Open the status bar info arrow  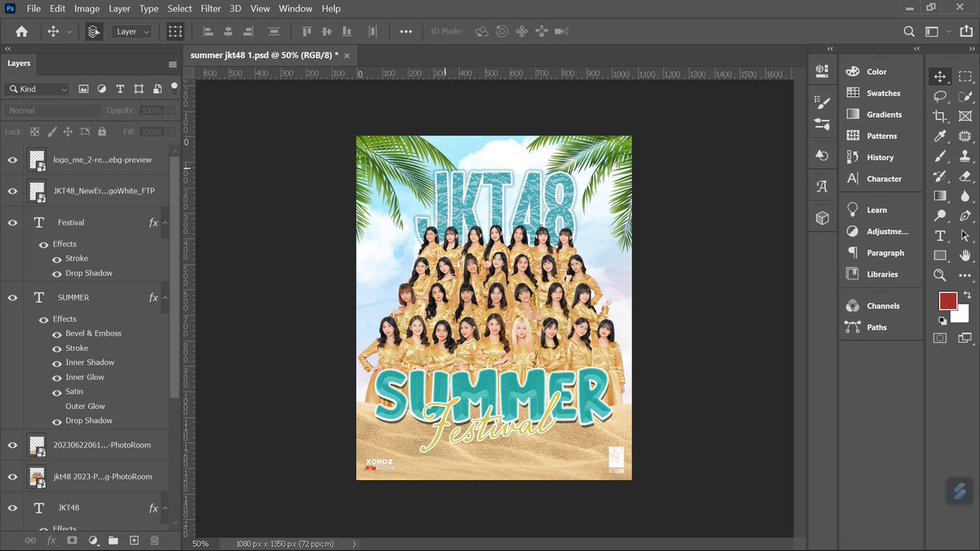(354, 544)
